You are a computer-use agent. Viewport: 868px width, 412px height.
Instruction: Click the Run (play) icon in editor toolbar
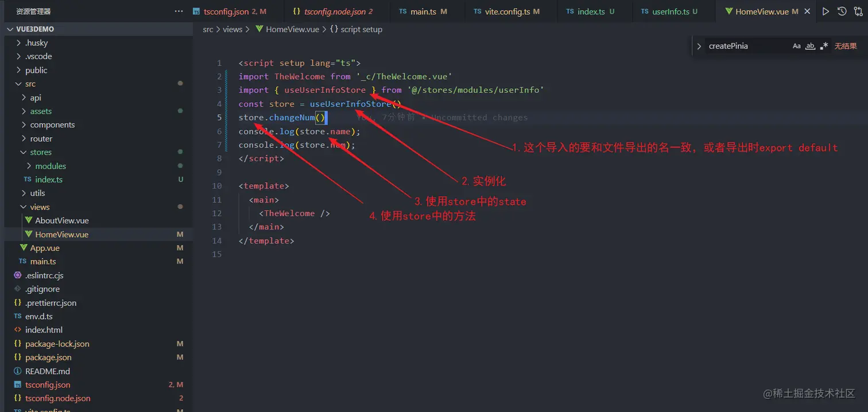click(826, 11)
